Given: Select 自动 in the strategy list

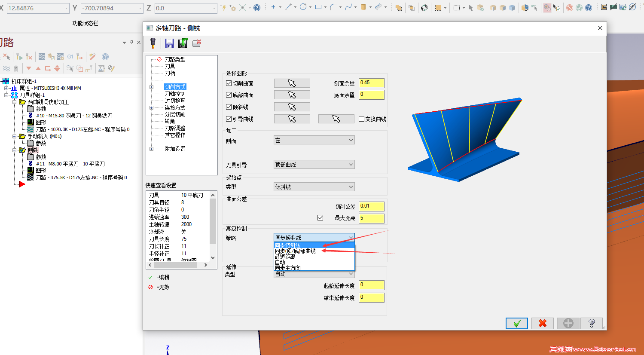Looking at the screenshot, I should coord(314,262).
